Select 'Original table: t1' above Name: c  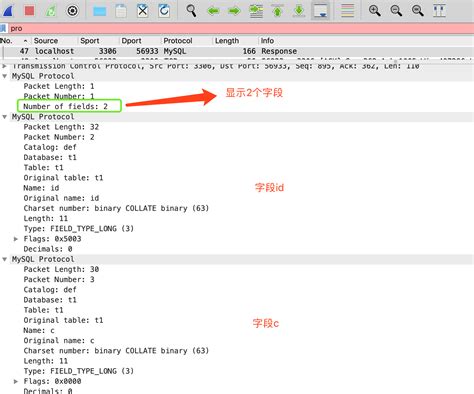tap(63, 320)
